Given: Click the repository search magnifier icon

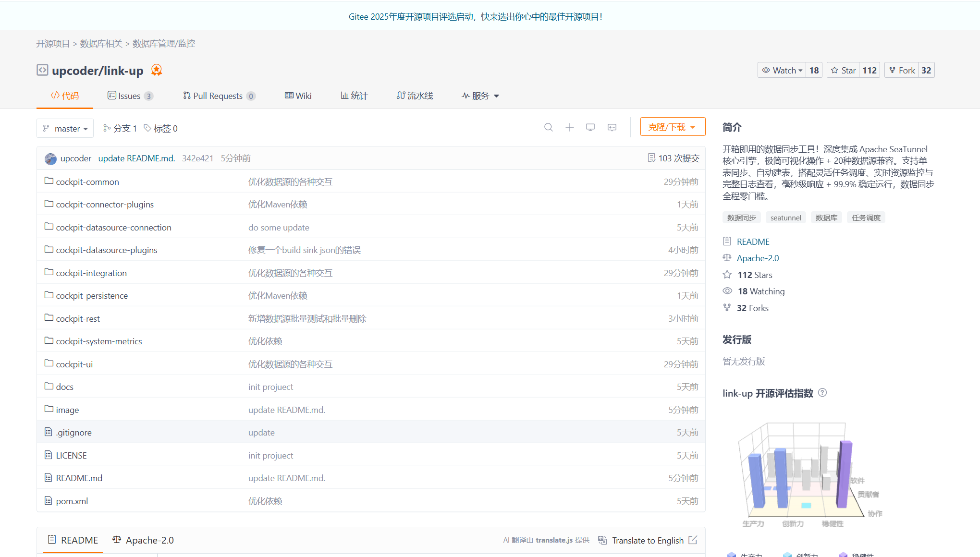Looking at the screenshot, I should [x=548, y=127].
